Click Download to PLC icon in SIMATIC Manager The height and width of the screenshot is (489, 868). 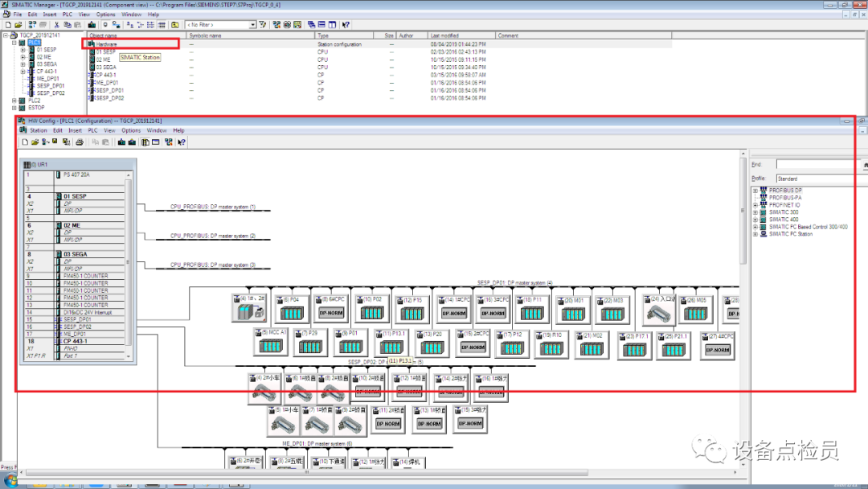(x=92, y=25)
